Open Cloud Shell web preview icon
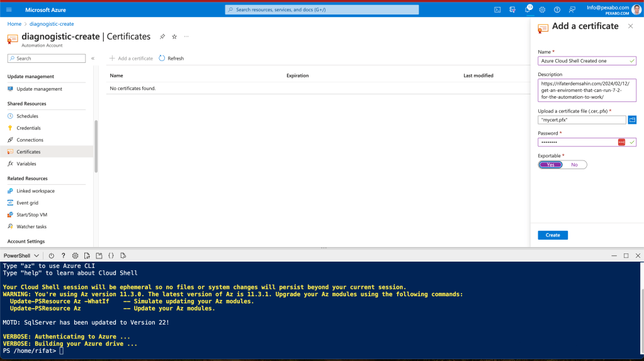This screenshot has width=644, height=361. (x=123, y=255)
